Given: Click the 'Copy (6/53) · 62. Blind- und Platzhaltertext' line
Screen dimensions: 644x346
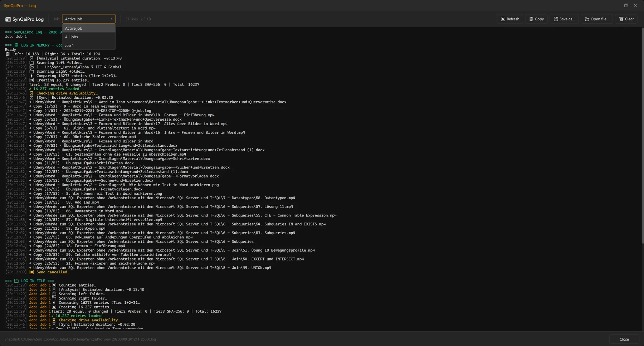Looking at the screenshot, I should click(80, 128).
